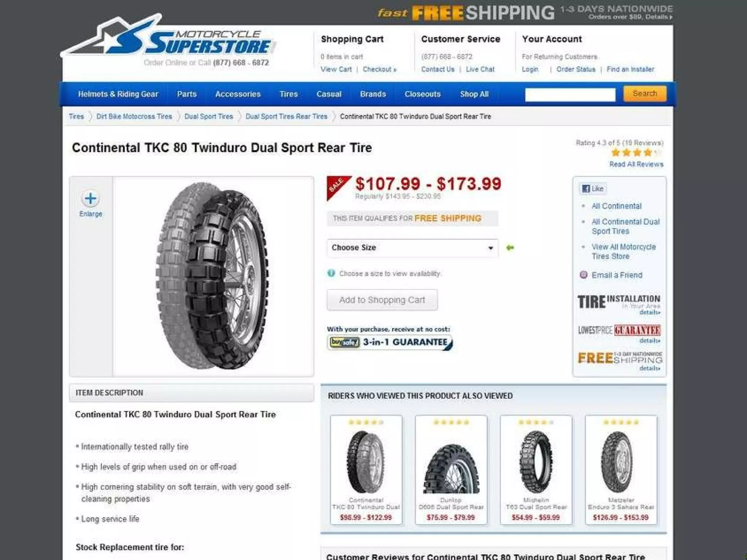Click the Facebook Like icon
This screenshot has height=560, width=747.
coord(593,188)
